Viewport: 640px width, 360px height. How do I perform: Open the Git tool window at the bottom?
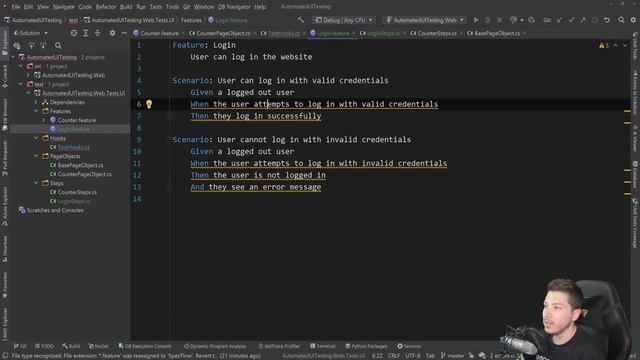pos(20,346)
